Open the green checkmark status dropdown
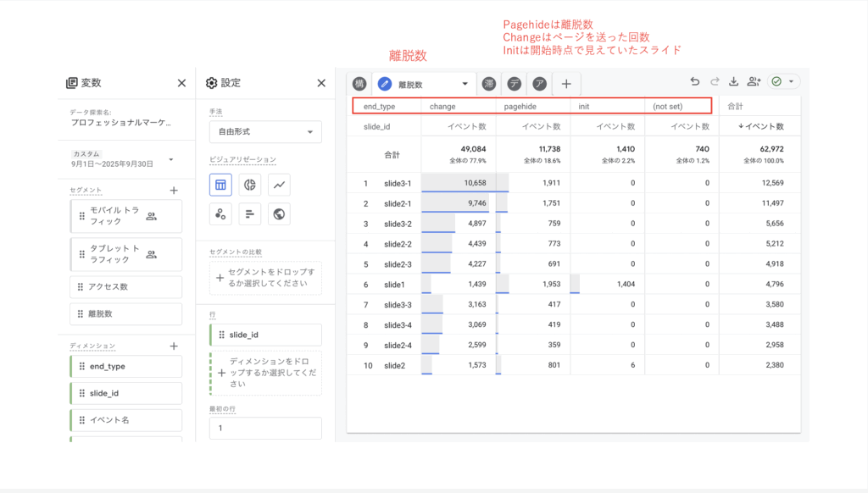The height and width of the screenshot is (493, 868). coord(783,82)
